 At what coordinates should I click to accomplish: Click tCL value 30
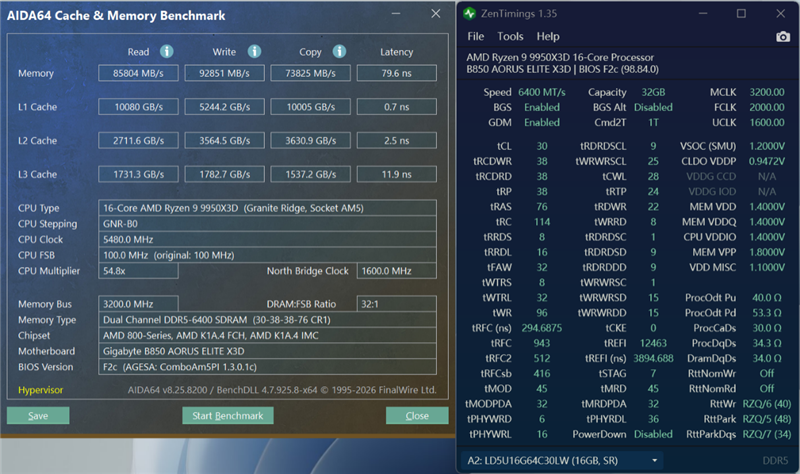pos(542,146)
